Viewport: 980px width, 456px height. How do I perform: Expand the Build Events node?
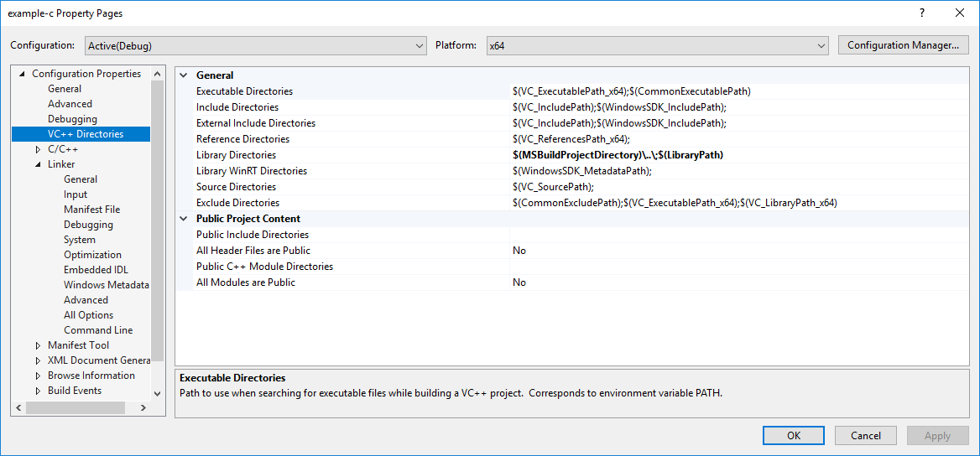click(38, 391)
